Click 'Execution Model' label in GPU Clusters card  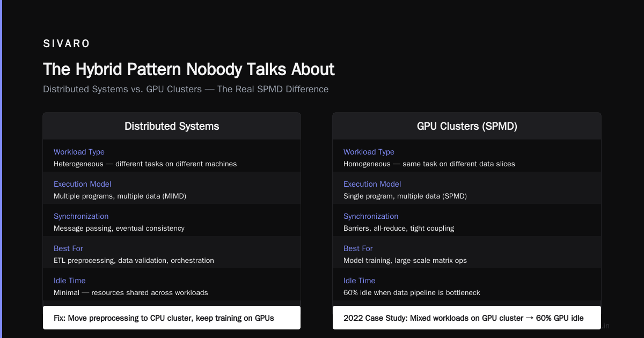click(x=372, y=184)
